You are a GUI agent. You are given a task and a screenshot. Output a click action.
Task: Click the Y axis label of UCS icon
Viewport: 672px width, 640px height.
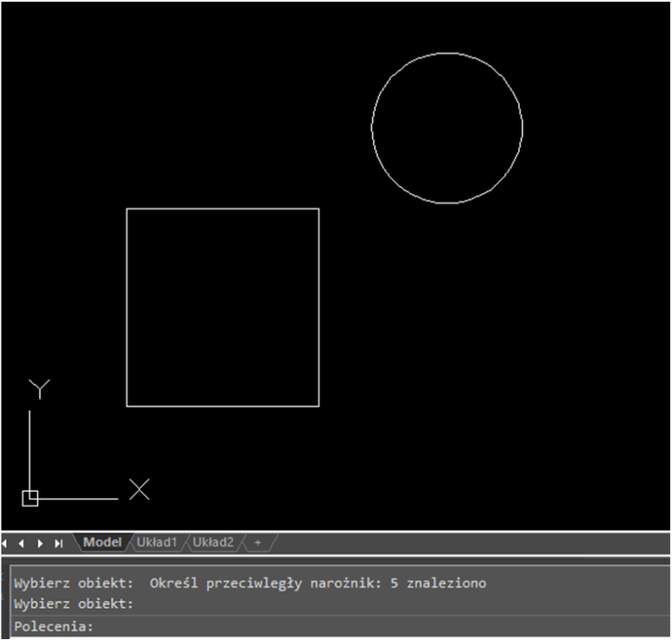[39, 389]
